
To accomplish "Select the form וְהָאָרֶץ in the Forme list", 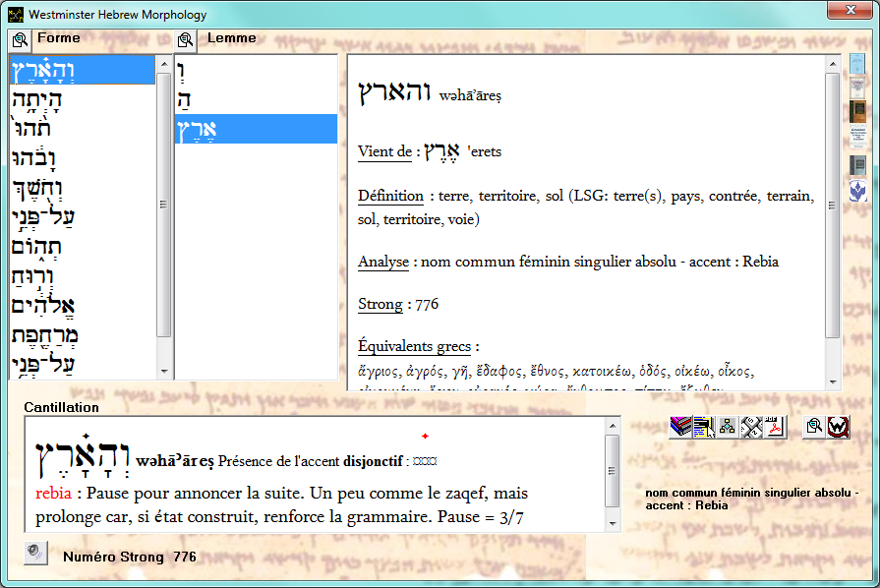I will (x=83, y=70).
